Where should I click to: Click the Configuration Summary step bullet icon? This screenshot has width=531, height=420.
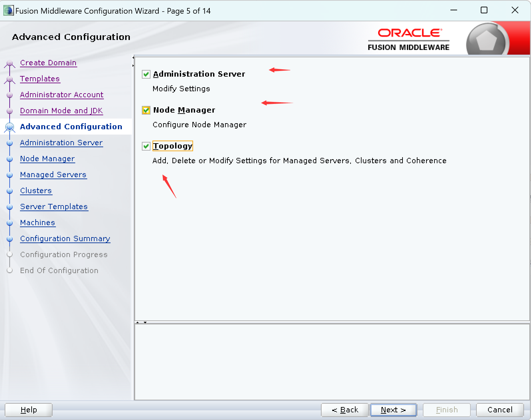10,239
